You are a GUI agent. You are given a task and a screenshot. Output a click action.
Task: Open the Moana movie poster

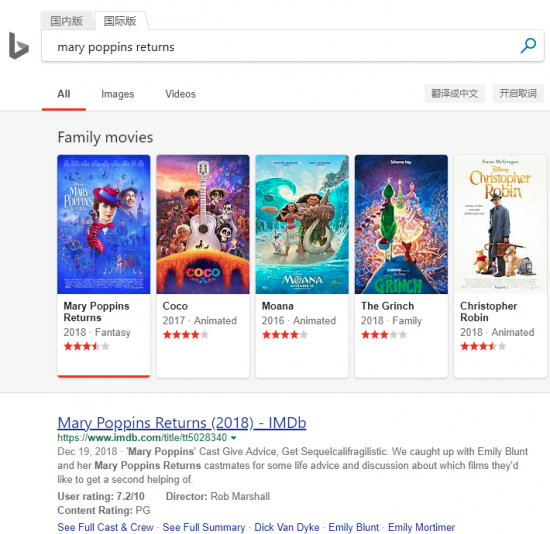pos(302,224)
